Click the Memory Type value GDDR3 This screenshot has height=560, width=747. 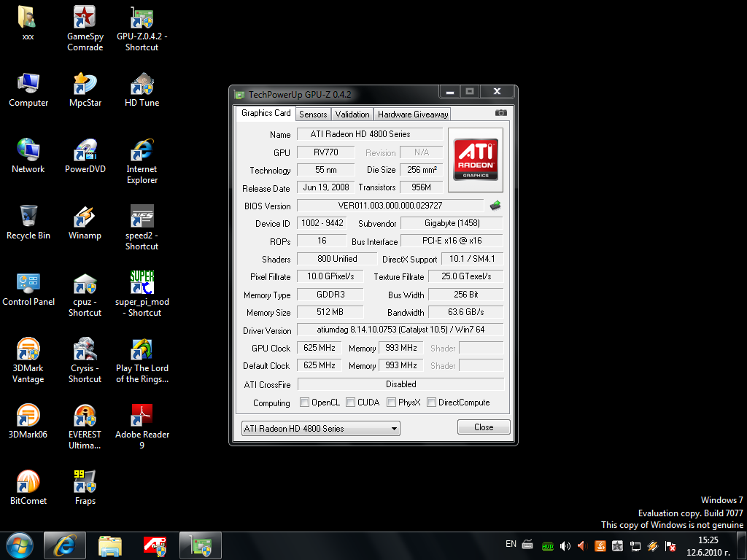pyautogui.click(x=330, y=295)
